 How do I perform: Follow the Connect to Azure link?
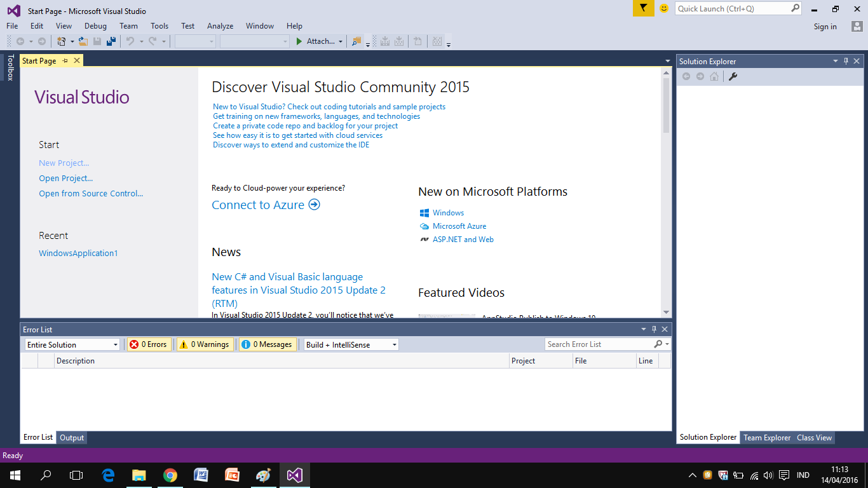click(x=257, y=205)
